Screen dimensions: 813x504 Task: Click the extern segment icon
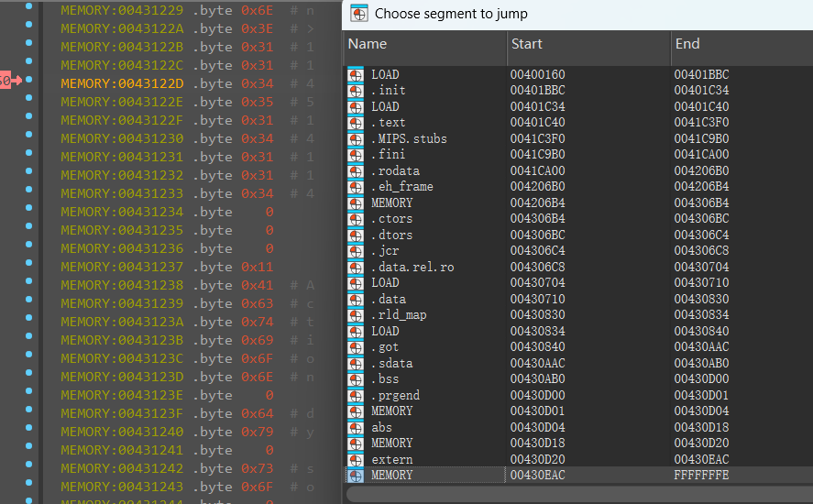point(357,459)
